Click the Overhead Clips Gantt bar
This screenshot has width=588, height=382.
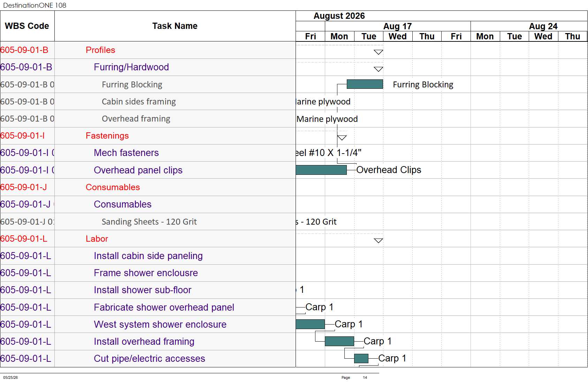[321, 170]
